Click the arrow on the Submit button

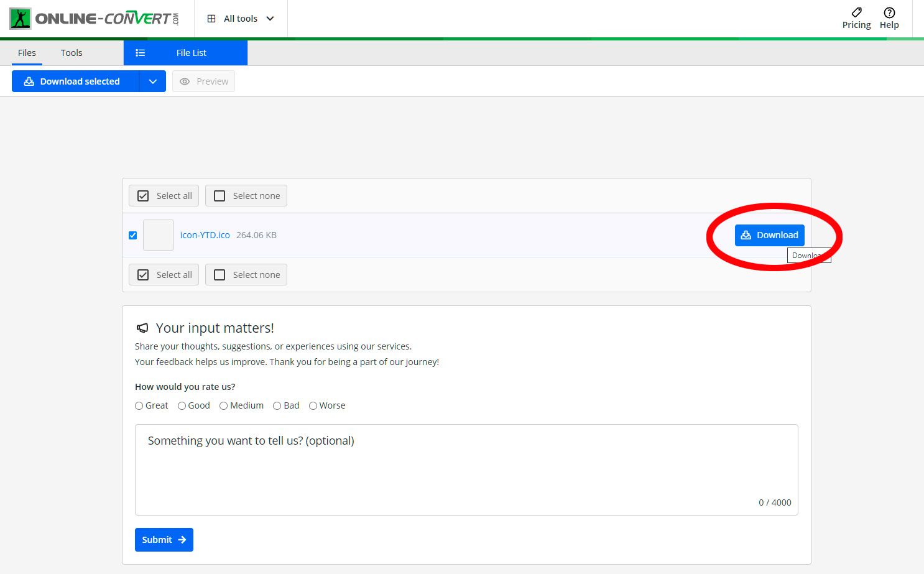coord(182,540)
